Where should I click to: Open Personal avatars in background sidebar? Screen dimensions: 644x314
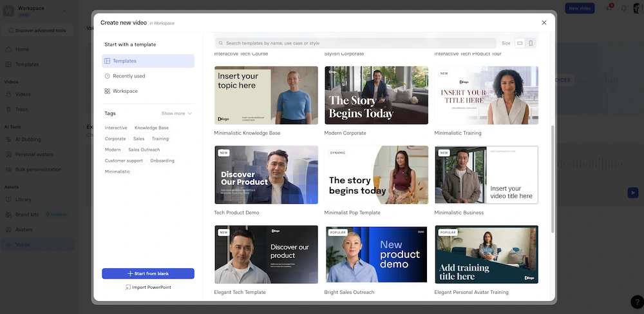point(37,155)
